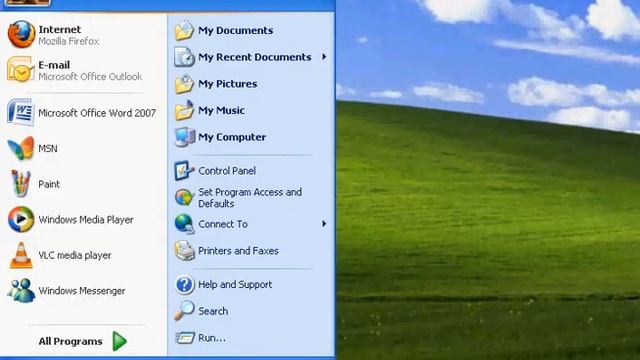
Task: Click the green All Programs arrow
Action: [120, 341]
